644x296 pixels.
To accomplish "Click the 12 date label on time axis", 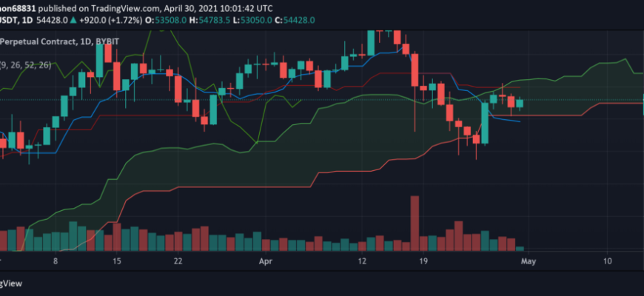I will tap(362, 261).
